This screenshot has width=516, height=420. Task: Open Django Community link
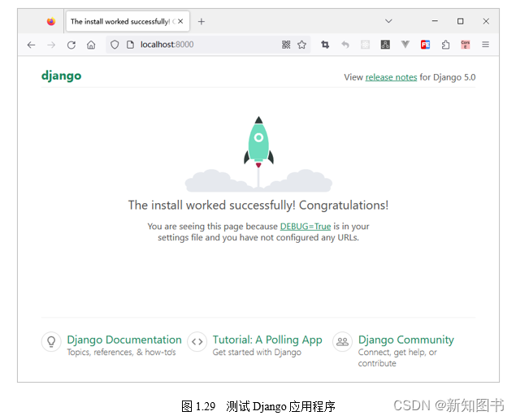pyautogui.click(x=406, y=340)
